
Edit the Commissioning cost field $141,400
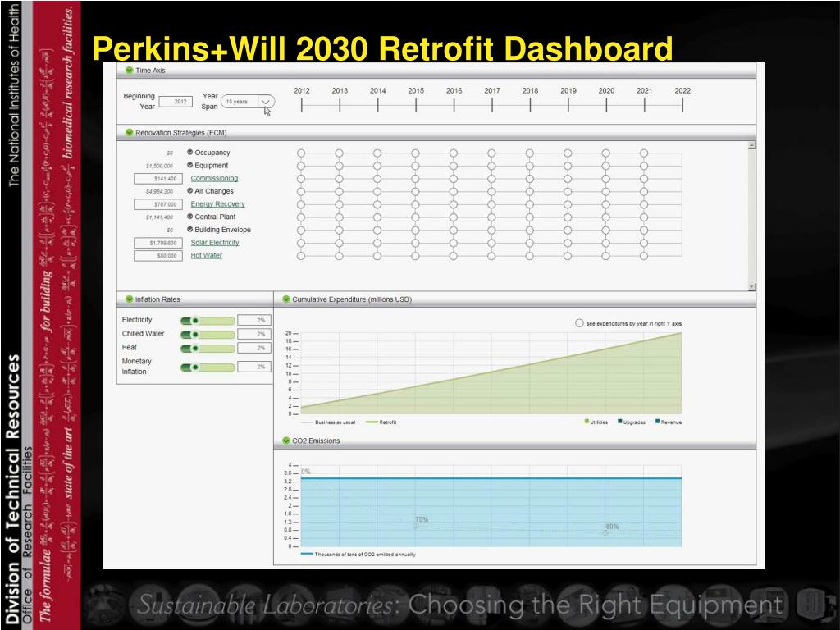coord(158,178)
